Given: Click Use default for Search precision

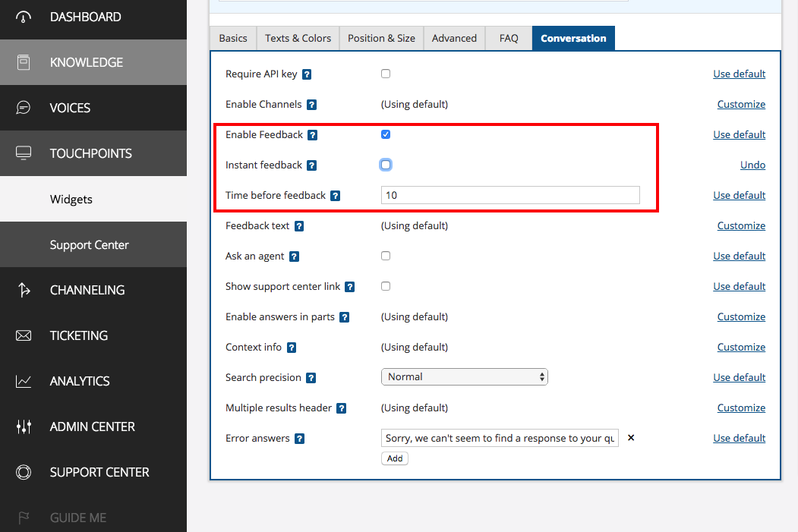Looking at the screenshot, I should point(739,377).
